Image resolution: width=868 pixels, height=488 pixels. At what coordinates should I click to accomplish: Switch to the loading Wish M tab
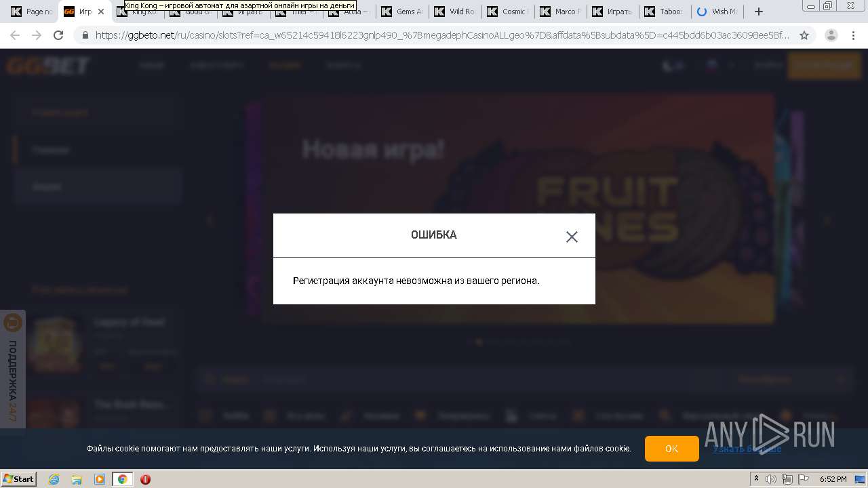[x=719, y=12]
